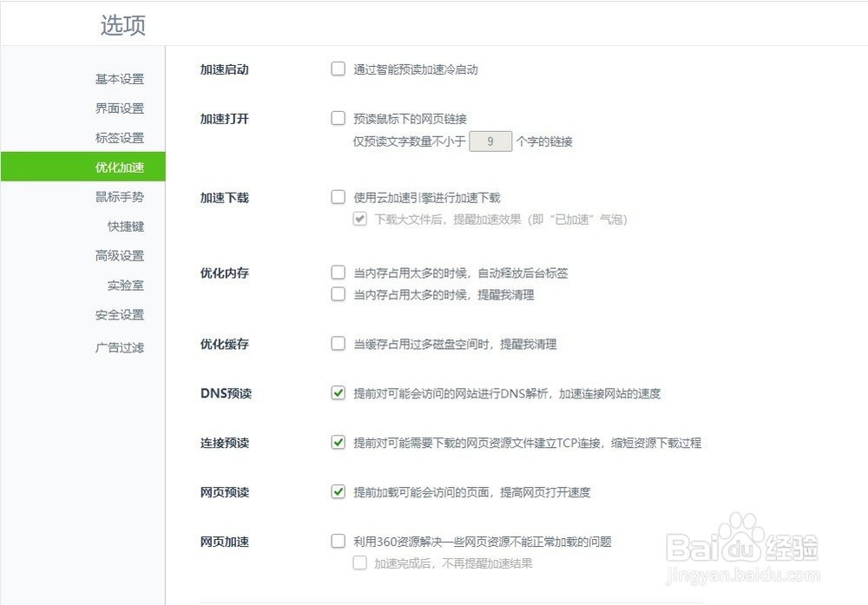Viewport: 868px width, 605px height.
Task: Enable 使用云加速引擎进行加速下载
Action: (x=338, y=197)
